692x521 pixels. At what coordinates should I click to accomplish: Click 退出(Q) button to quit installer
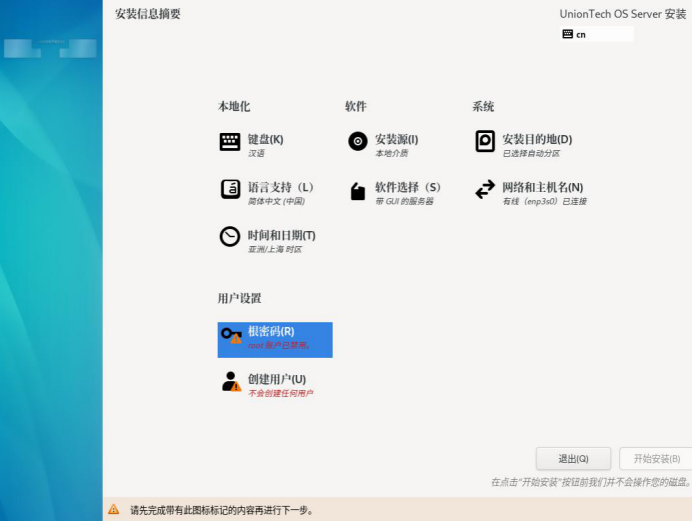pyautogui.click(x=573, y=459)
